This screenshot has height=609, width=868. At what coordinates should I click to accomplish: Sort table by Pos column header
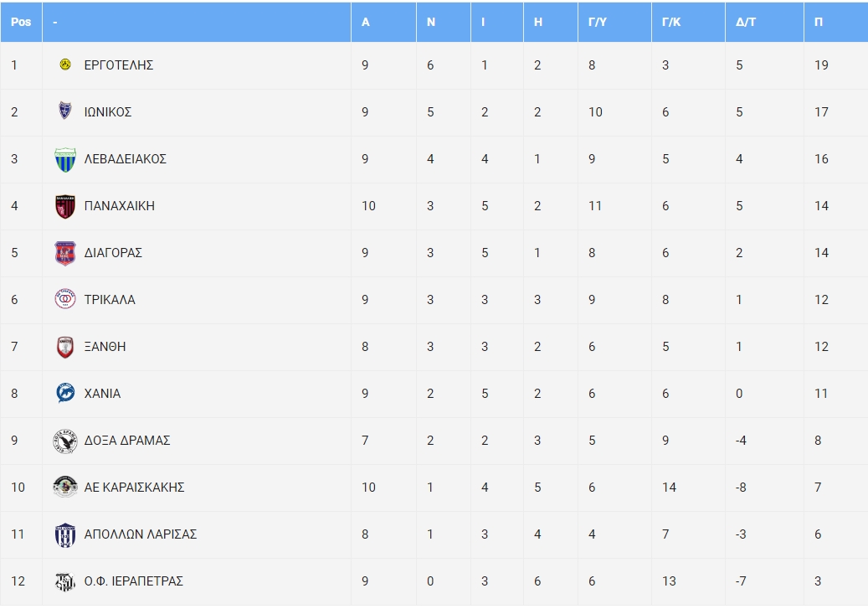pos(21,22)
